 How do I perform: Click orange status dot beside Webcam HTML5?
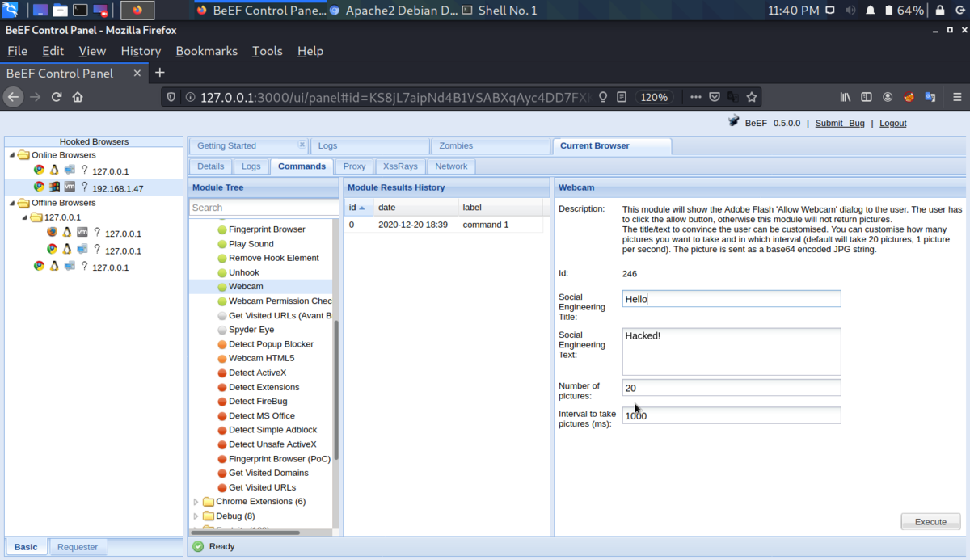click(x=222, y=359)
